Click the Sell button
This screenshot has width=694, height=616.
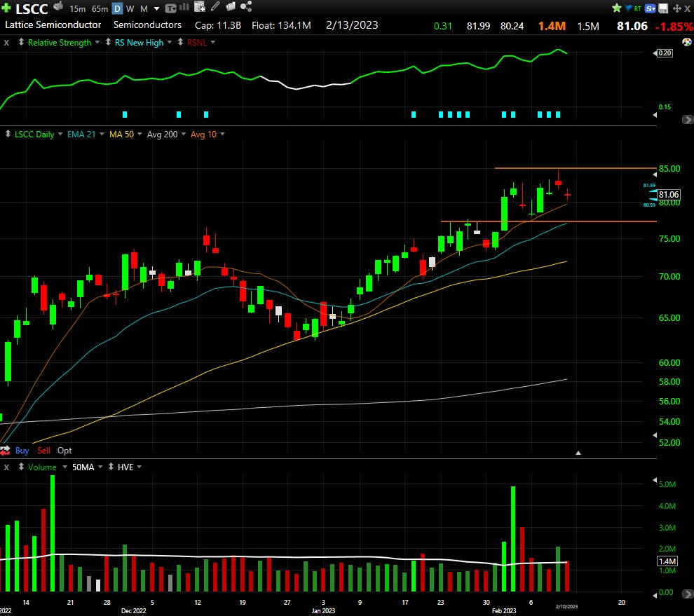tap(43, 451)
